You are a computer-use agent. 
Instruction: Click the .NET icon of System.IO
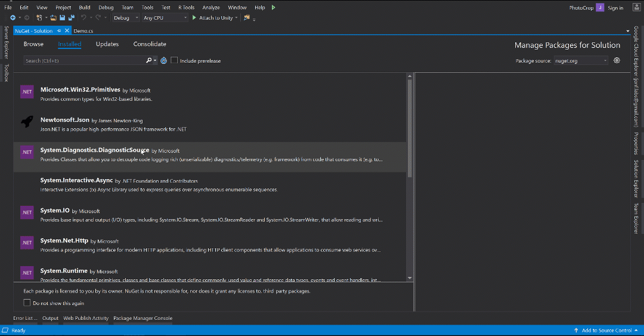(x=27, y=212)
